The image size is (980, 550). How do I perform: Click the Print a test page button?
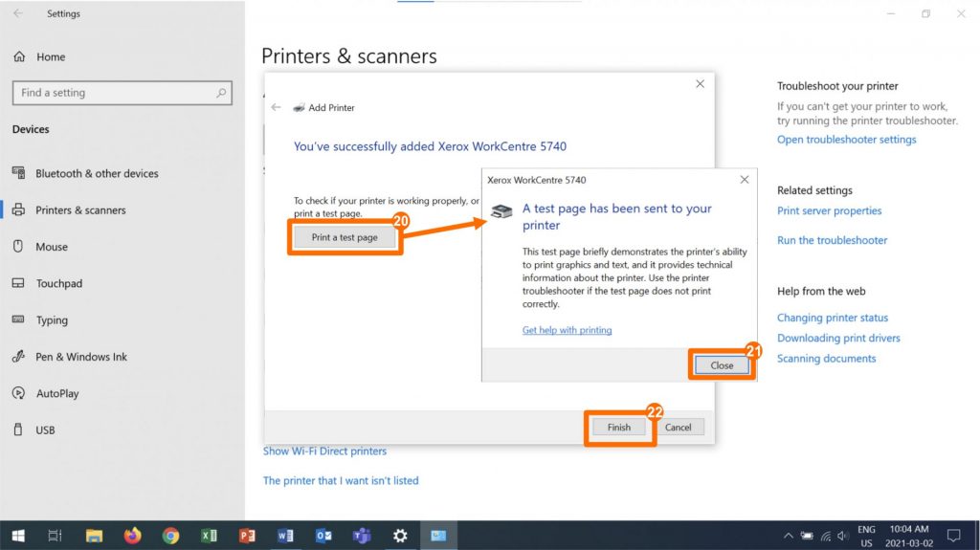345,237
